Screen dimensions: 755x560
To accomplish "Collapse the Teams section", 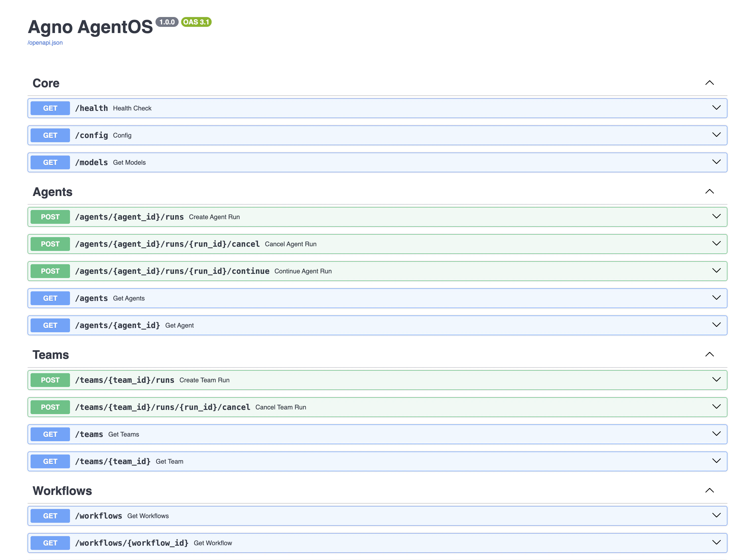I will pyautogui.click(x=710, y=354).
